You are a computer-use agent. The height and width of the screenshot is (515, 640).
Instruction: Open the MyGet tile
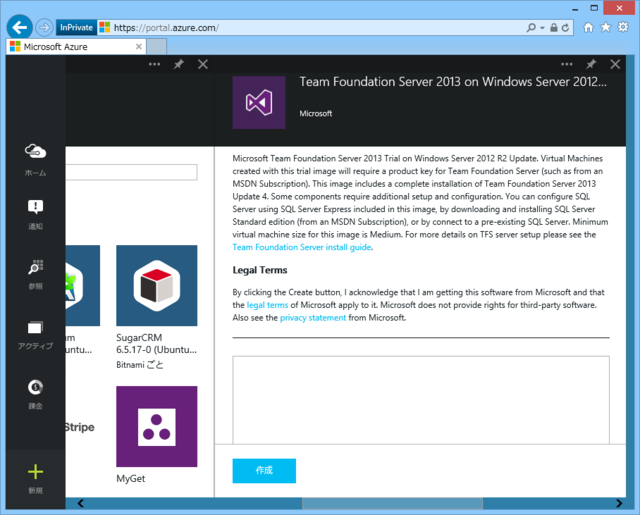coord(157,426)
